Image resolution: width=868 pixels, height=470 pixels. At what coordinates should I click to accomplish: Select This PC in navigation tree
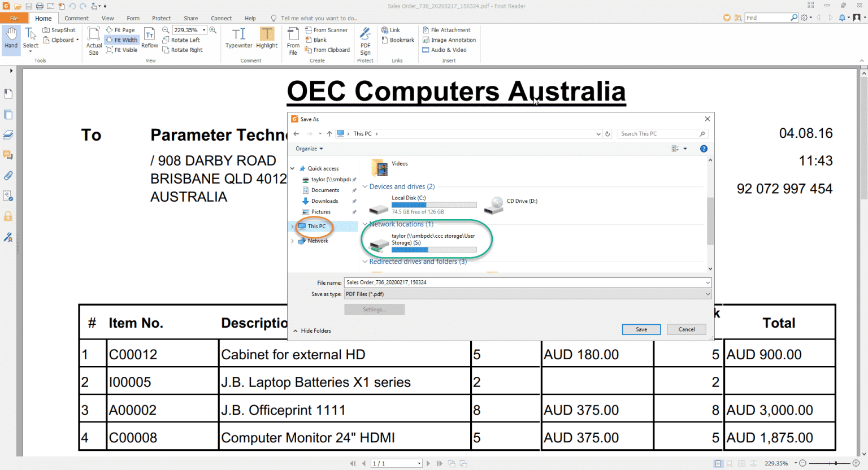tap(316, 226)
